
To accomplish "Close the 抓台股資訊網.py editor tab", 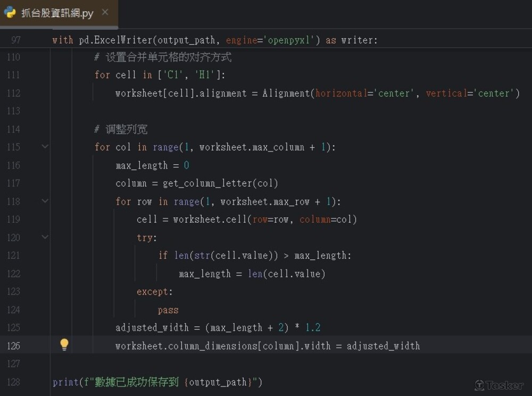I will (x=105, y=12).
